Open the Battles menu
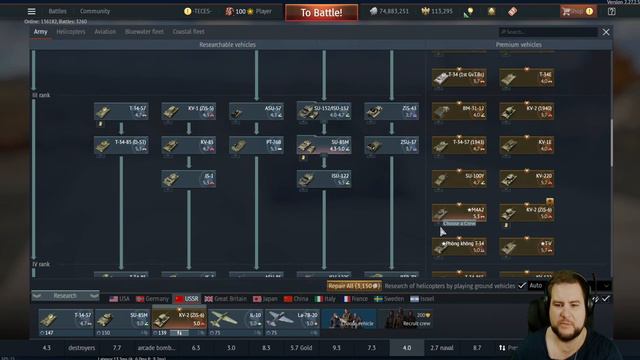The height and width of the screenshot is (360, 640). pos(58,11)
